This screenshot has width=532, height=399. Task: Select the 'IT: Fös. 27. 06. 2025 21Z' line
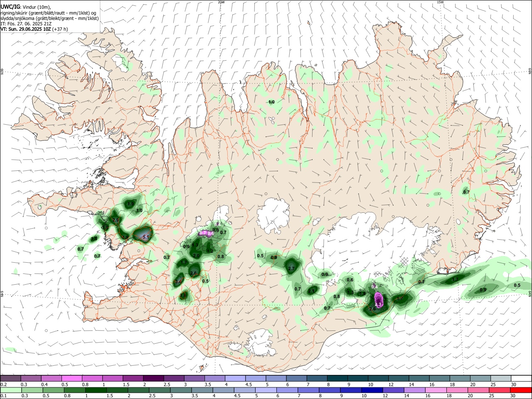tap(26, 24)
